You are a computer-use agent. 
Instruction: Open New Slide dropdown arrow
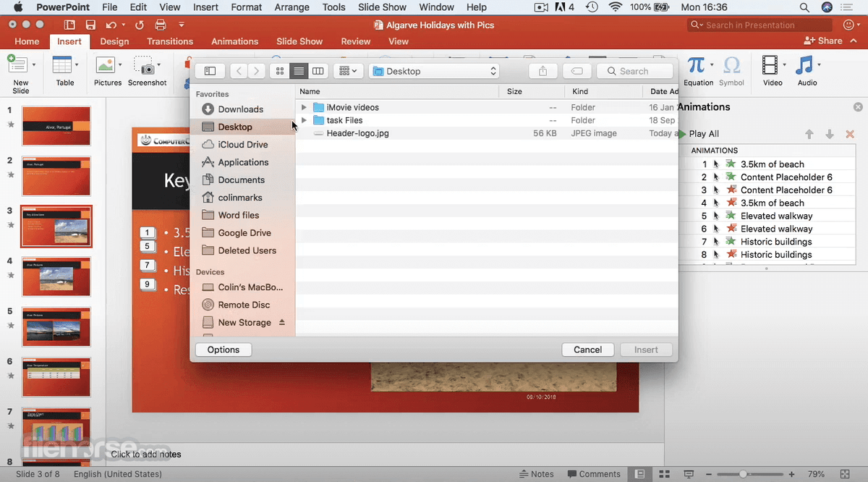pyautogui.click(x=34, y=65)
